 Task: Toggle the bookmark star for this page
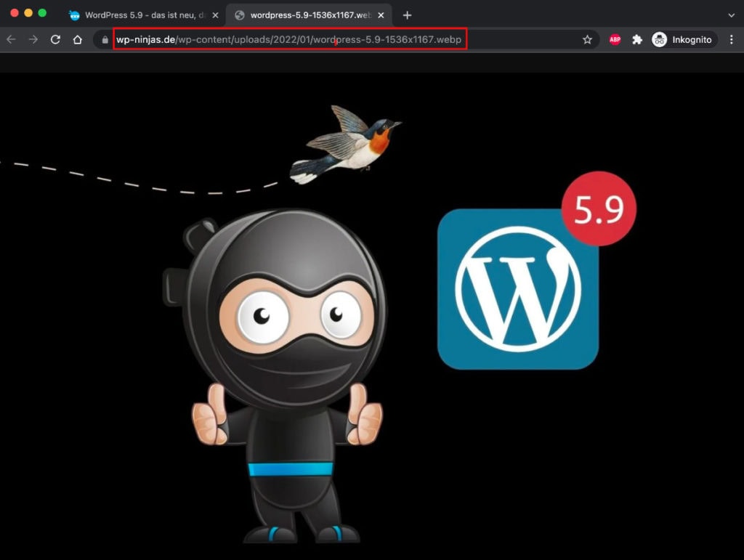[x=587, y=40]
